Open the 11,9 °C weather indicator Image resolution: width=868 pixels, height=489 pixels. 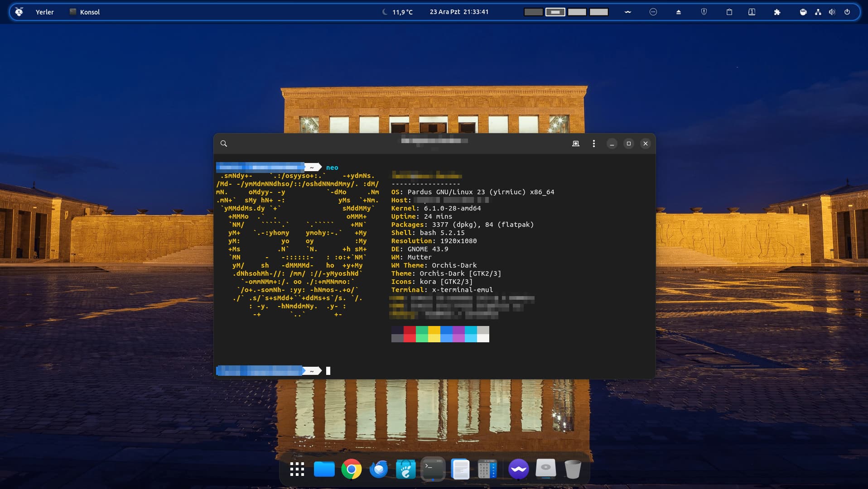point(398,12)
